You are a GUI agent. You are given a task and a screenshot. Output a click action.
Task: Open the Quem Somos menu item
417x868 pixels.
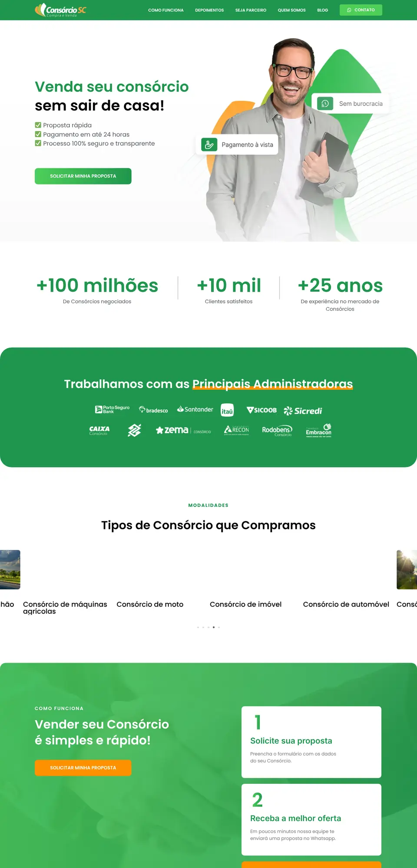(x=292, y=10)
